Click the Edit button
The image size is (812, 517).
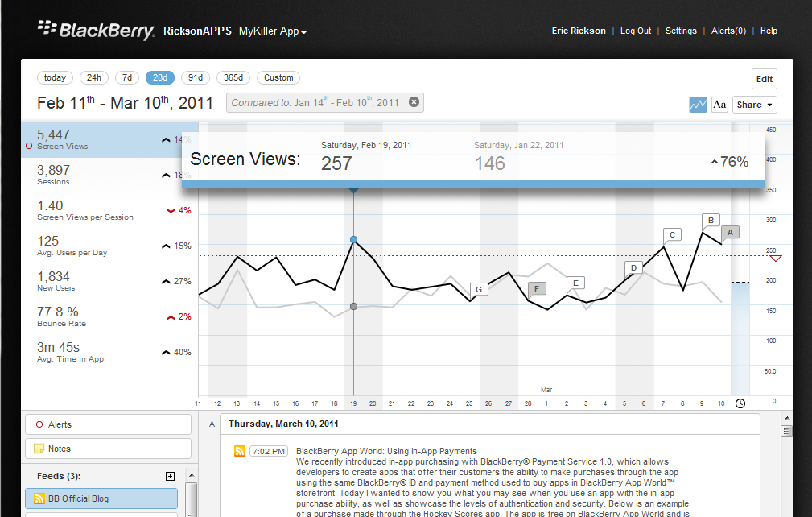[x=765, y=79]
